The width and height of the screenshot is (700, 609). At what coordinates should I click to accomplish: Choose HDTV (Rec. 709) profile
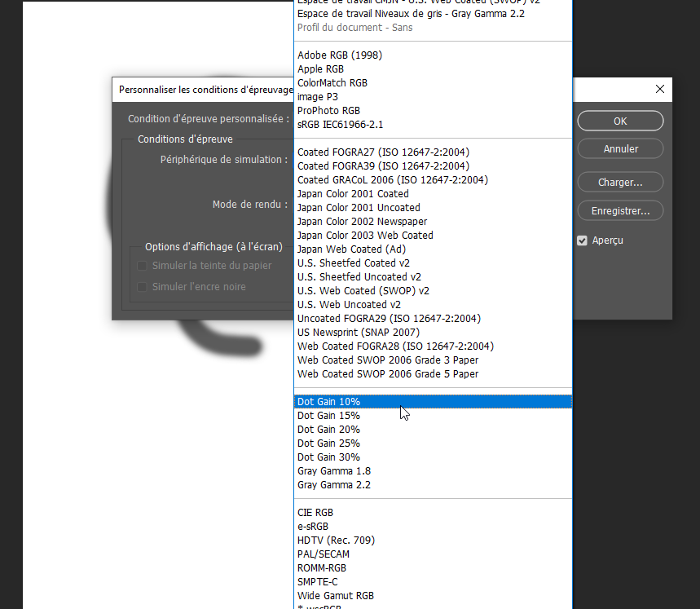click(x=336, y=541)
